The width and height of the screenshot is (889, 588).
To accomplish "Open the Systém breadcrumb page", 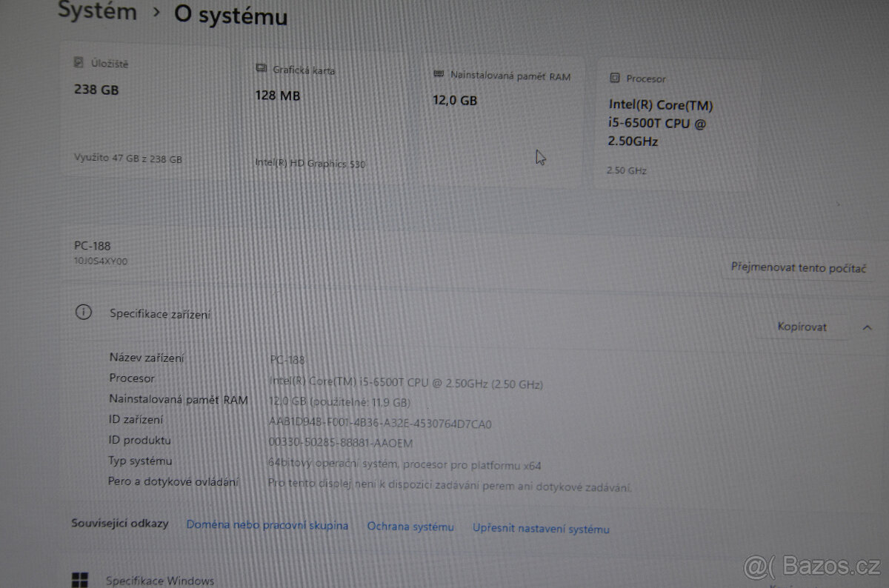I will point(96,12).
